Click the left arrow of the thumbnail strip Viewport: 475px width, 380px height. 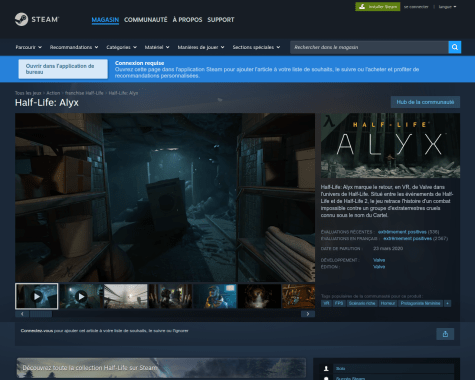pyautogui.click(x=22, y=314)
